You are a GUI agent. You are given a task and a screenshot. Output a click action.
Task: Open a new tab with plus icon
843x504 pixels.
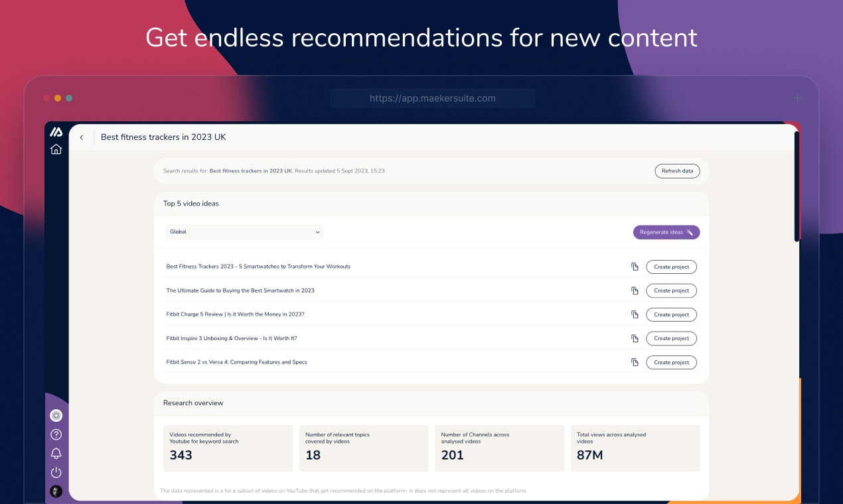tap(798, 98)
